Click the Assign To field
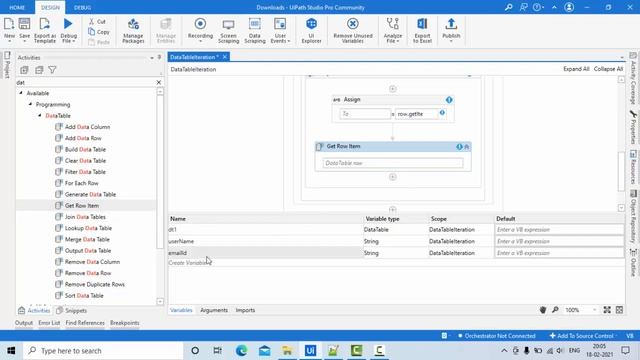Viewport: 640px width, 360px height. coord(365,114)
